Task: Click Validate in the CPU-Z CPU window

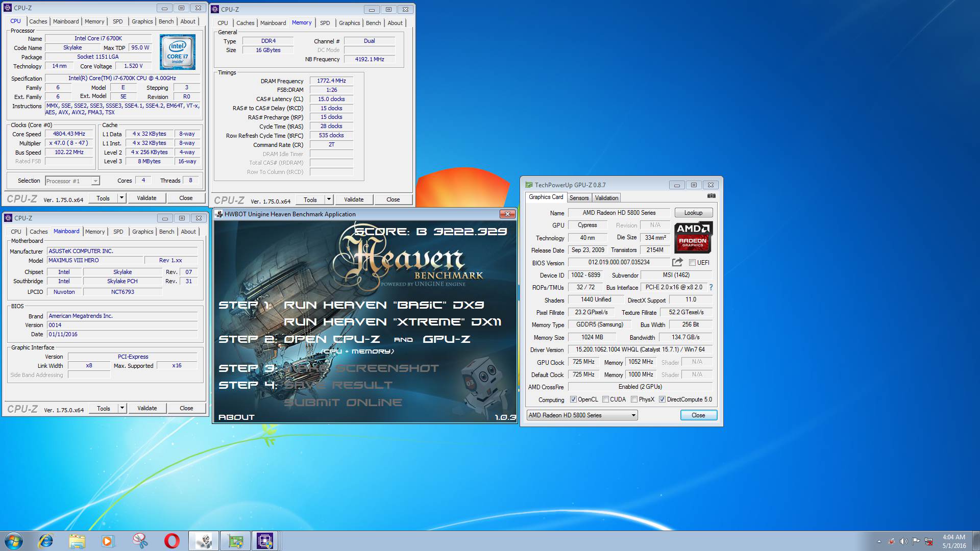Action: [x=146, y=198]
